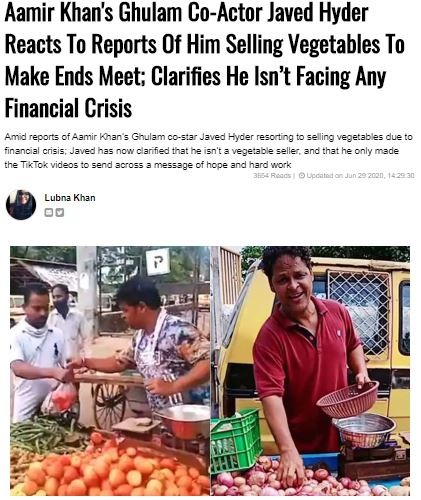
Task: Click the wooden cart wheel in left photo
Action: (x=109, y=405)
